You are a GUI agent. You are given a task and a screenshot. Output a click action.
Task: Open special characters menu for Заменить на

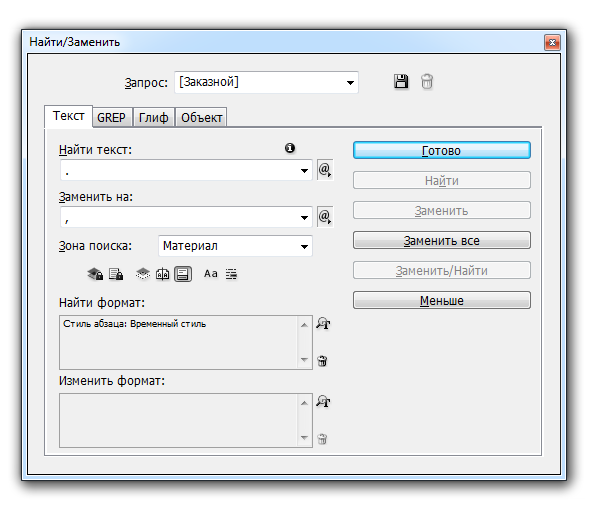[325, 217]
